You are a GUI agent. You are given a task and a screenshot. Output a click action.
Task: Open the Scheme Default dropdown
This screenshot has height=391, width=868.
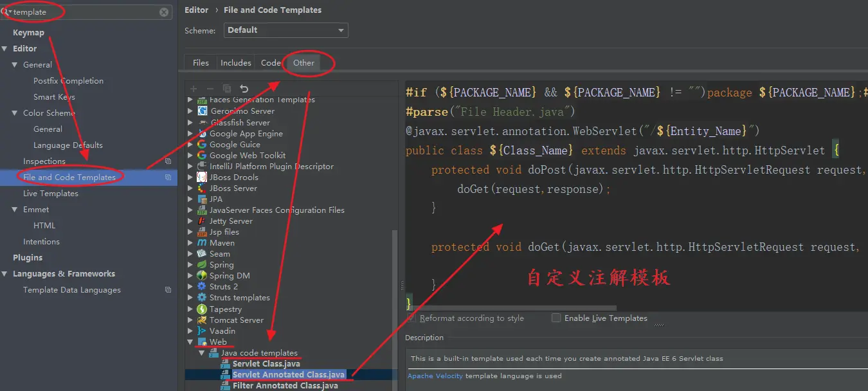coord(285,30)
